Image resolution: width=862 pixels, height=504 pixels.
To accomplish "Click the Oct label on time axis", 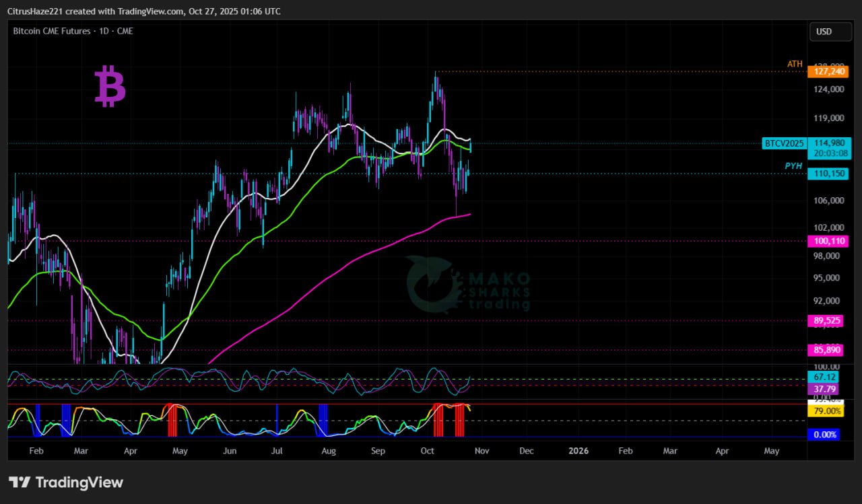I will (428, 451).
